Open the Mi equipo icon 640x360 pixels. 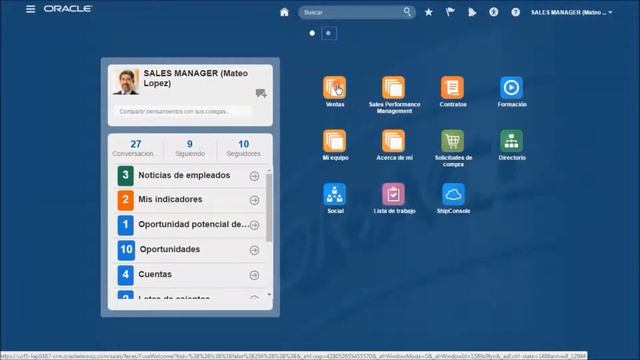coord(335,141)
